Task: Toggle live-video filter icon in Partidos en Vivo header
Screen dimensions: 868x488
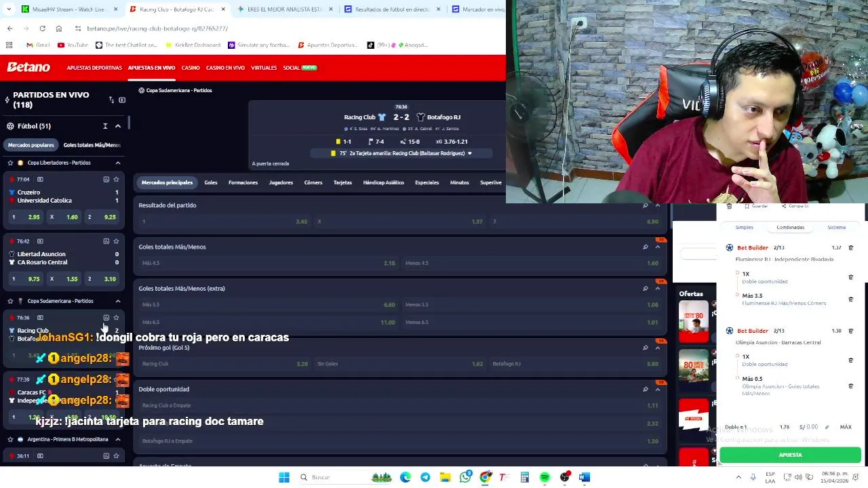Action: pos(122,100)
